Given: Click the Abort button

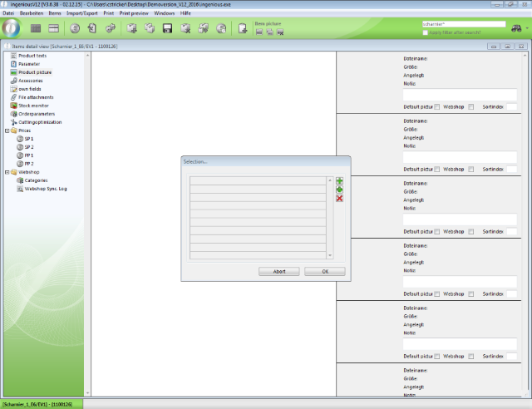Looking at the screenshot, I should pyautogui.click(x=279, y=271).
